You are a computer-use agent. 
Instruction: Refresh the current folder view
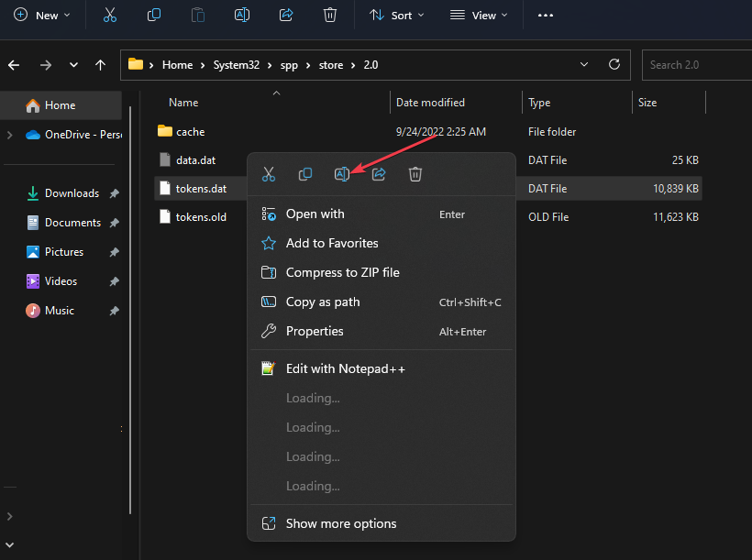point(615,65)
